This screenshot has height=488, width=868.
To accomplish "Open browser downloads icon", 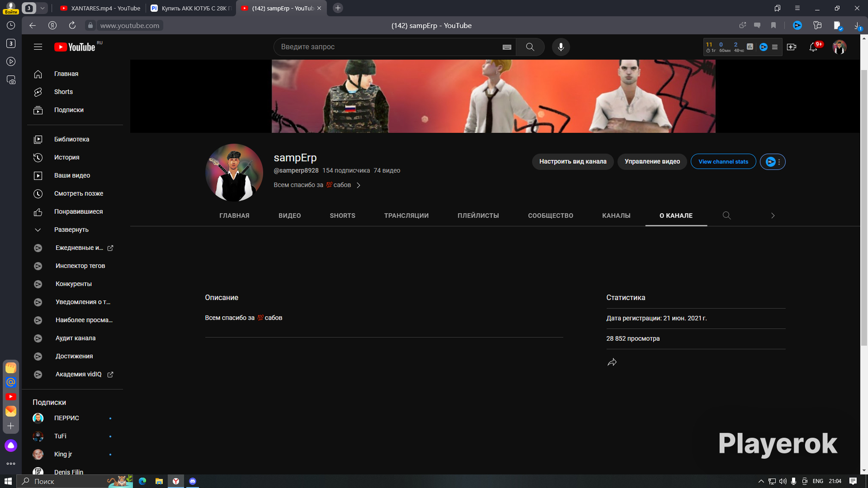I will click(x=858, y=25).
